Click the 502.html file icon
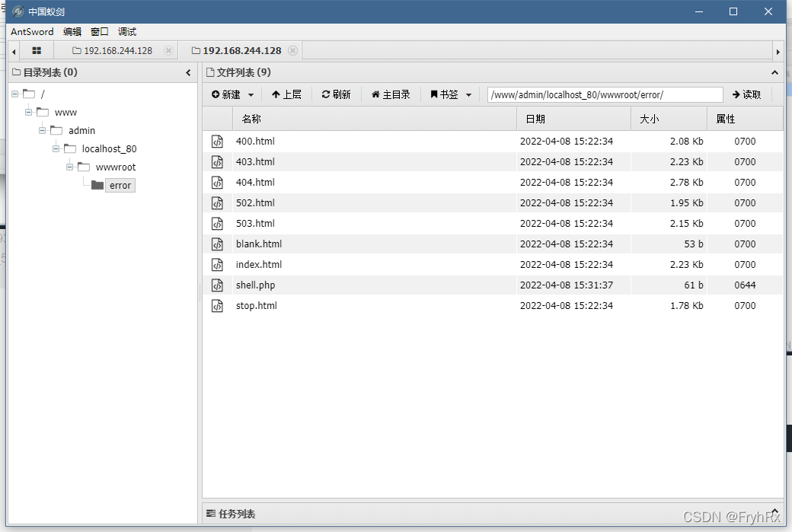Viewport: 792px width, 532px height. (x=217, y=203)
